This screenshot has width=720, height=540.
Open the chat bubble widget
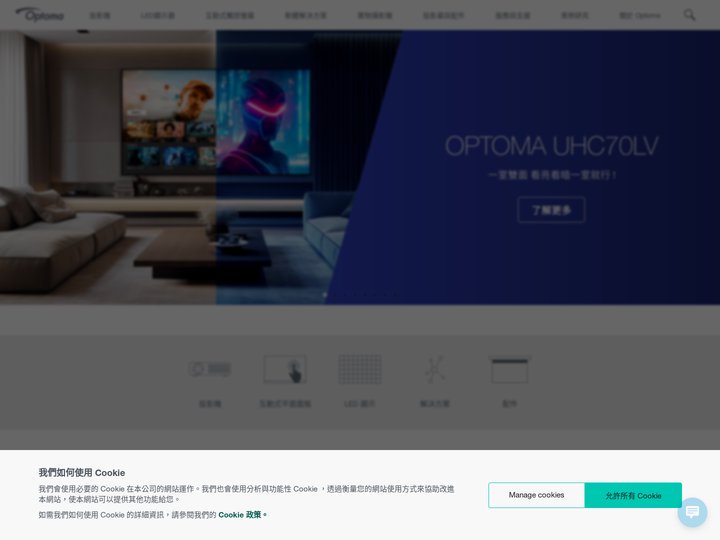tap(692, 512)
